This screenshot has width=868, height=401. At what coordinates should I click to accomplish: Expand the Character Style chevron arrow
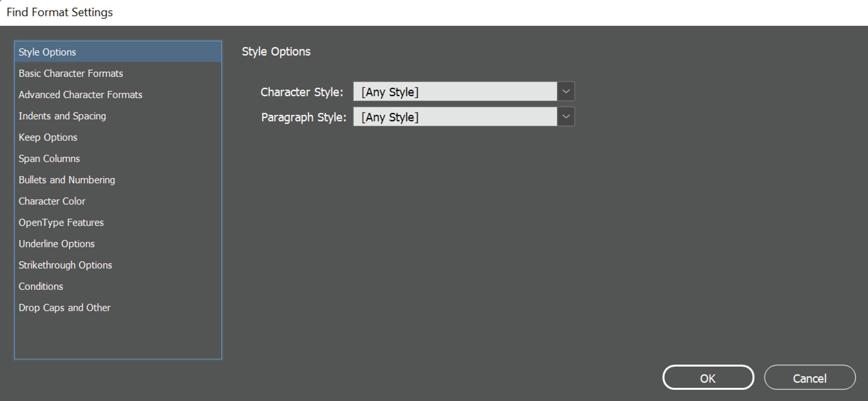565,91
